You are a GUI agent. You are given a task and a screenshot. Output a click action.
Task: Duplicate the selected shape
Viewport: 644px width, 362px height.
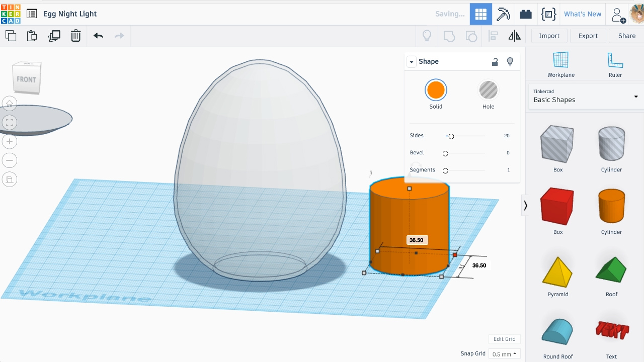click(x=54, y=36)
